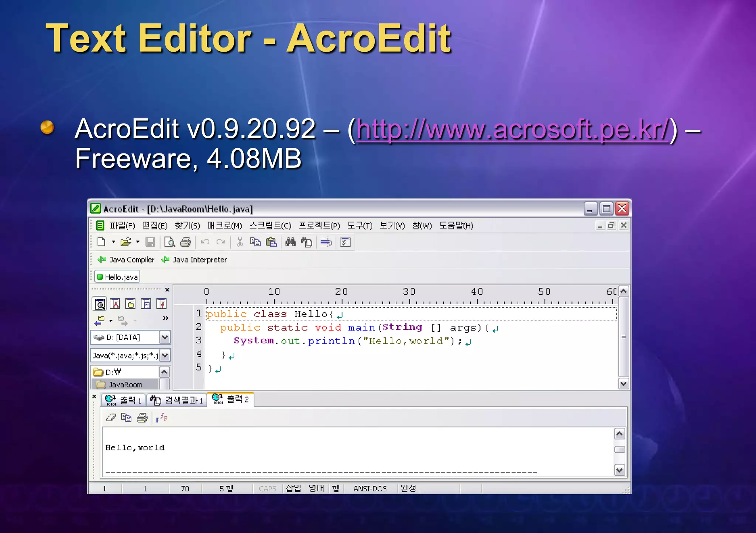Click the output panel copy icon
Screen dimensions: 756x533
pyautogui.click(x=126, y=418)
